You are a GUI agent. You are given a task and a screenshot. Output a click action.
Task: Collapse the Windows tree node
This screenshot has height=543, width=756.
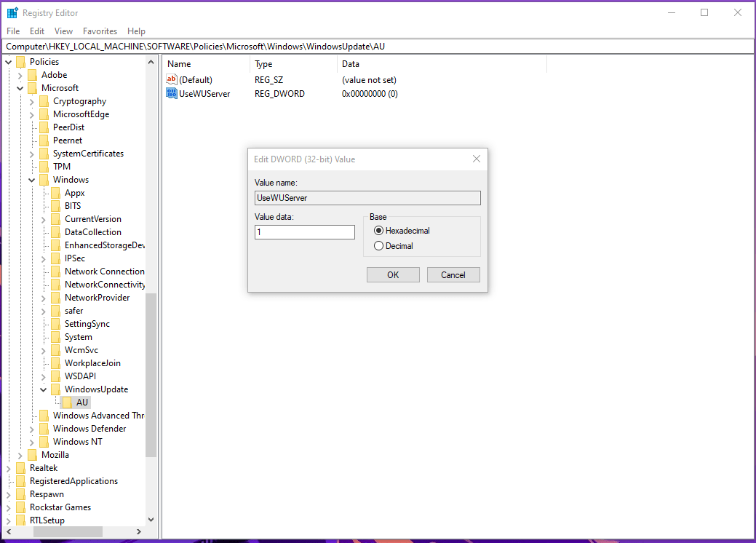(32, 180)
